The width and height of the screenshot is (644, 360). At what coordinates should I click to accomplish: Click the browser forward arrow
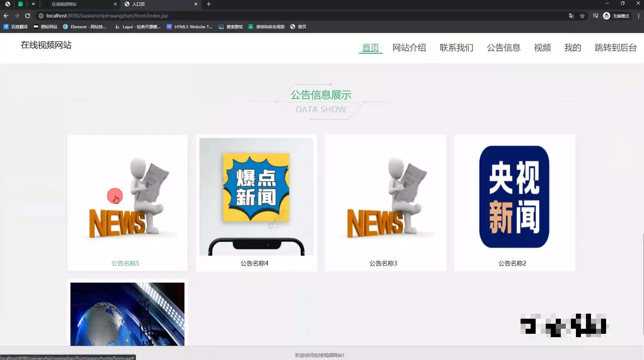coord(17,16)
